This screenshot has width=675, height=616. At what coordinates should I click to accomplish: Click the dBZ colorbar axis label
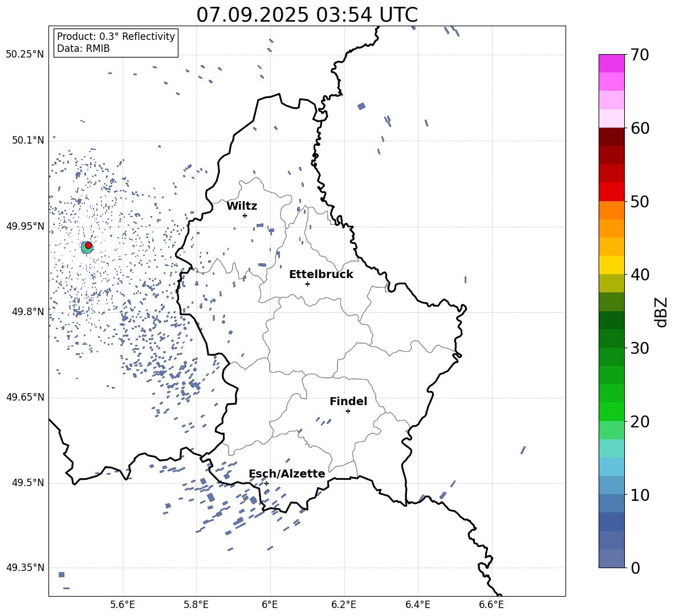(x=660, y=312)
